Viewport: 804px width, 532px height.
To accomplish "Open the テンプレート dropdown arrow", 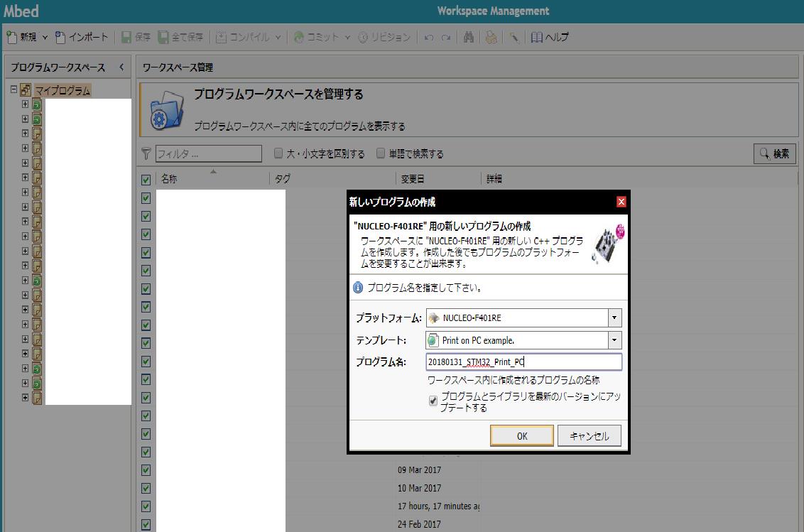I will click(x=614, y=340).
